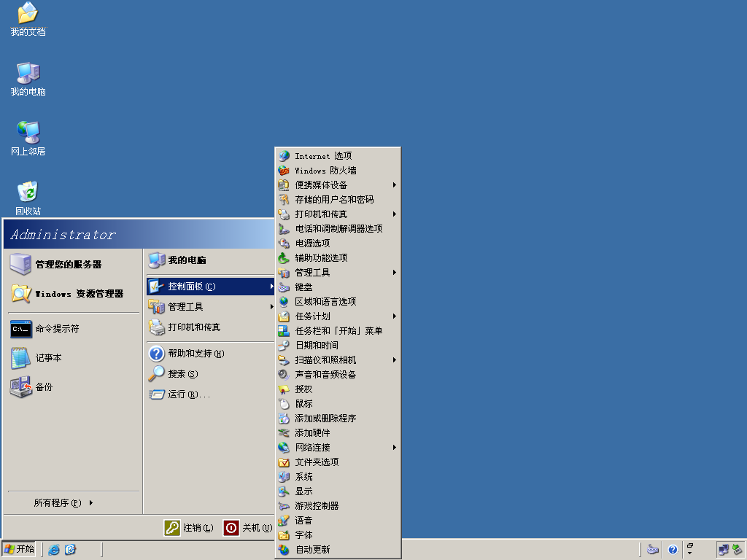Select the highlighted 控制面板(C) entry

click(x=210, y=286)
